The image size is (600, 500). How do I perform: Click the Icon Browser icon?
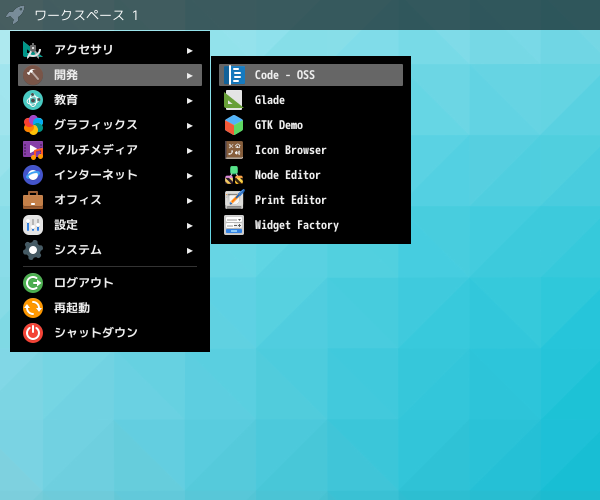click(234, 150)
